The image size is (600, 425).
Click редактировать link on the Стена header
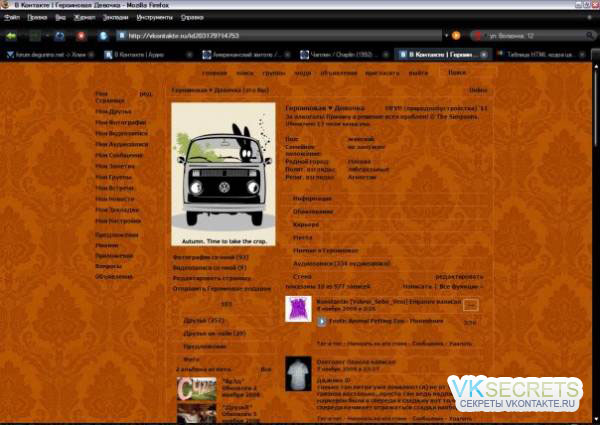(x=459, y=277)
